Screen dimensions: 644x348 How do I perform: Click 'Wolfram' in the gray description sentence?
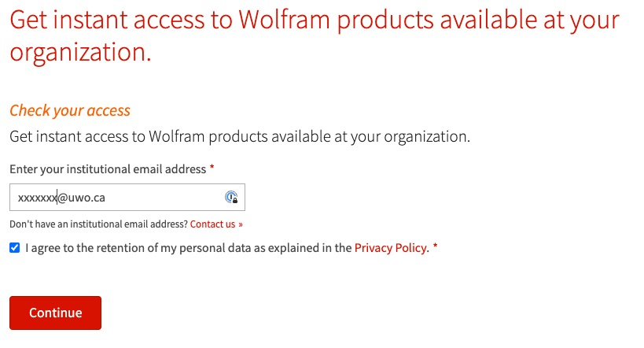(177, 136)
